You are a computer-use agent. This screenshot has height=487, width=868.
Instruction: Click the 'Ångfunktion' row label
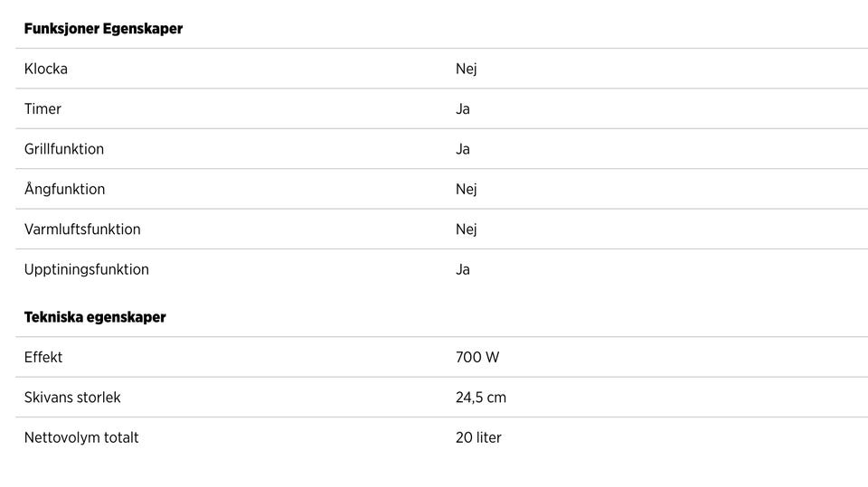coord(65,189)
